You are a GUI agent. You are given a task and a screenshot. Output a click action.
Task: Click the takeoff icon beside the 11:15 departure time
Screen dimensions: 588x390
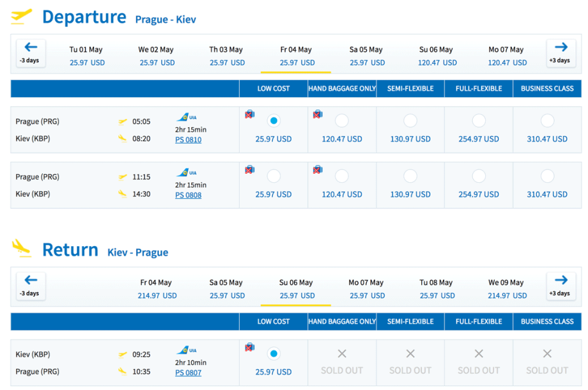123,177
